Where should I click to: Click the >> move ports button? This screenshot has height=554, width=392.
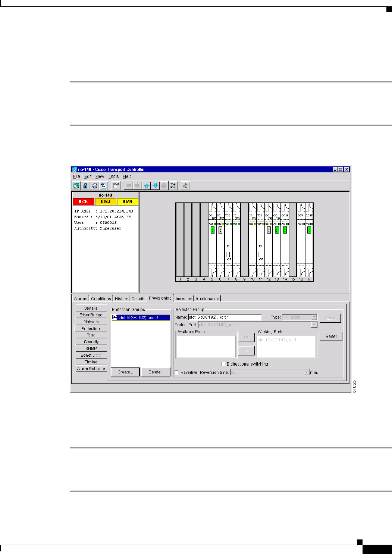tap(246, 337)
